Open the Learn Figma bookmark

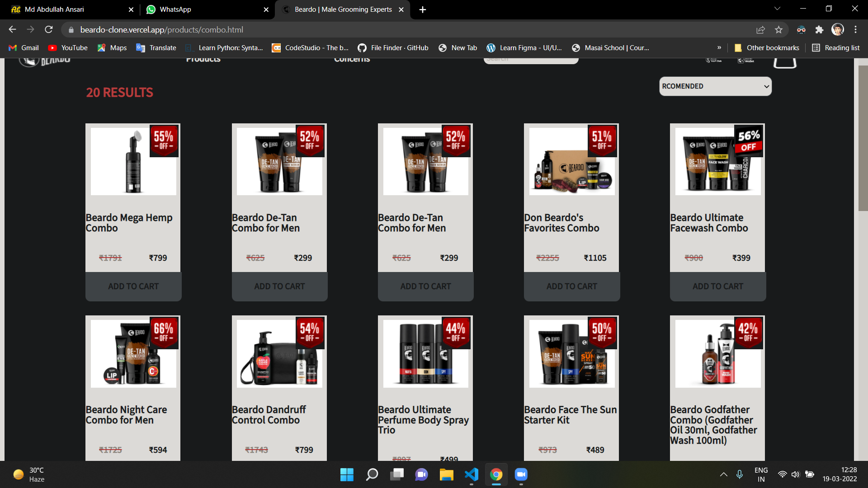coord(524,48)
